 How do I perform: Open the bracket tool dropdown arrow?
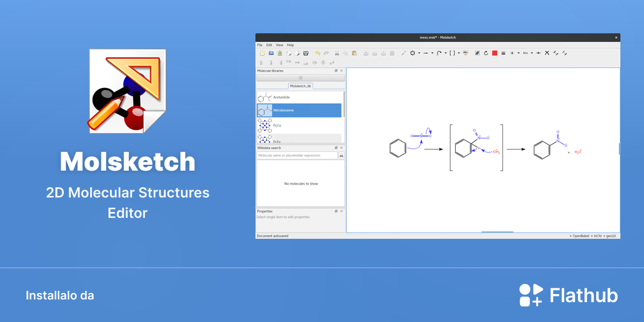tap(459, 53)
